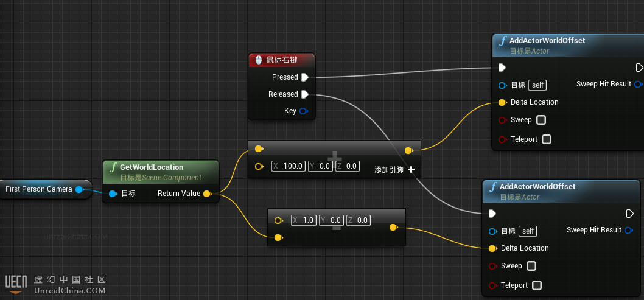Click exec input pin of lower AddActorWorldOffset
Image resolution: width=644 pixels, height=300 pixels.
point(492,214)
